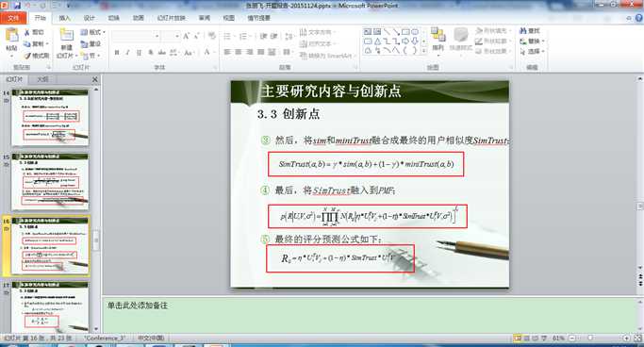Viewport: 644px width, 347px height.
Task: Open the 审阅 (Review) ribbon tab
Action: click(204, 18)
